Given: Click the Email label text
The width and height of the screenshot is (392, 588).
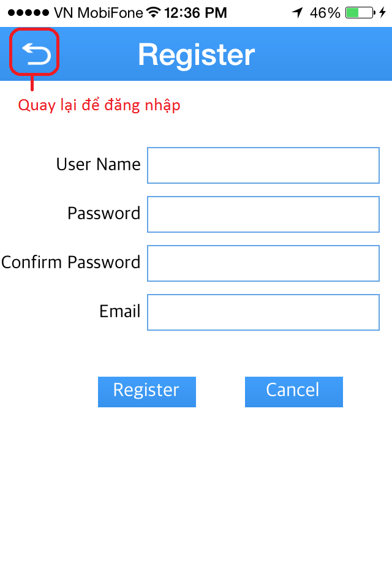Looking at the screenshot, I should point(120,311).
